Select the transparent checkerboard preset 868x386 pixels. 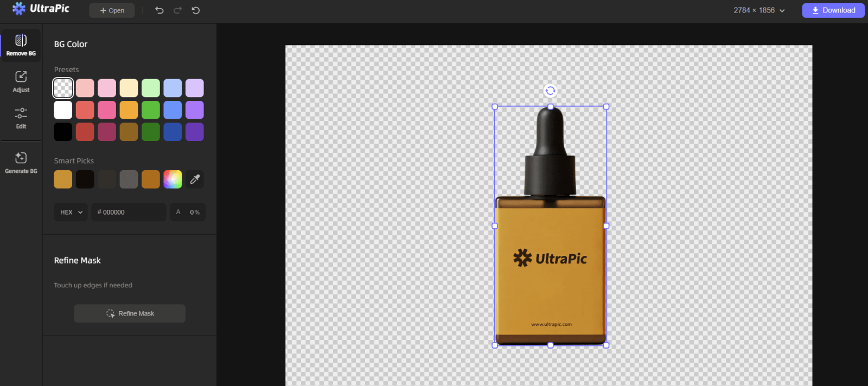(x=63, y=88)
